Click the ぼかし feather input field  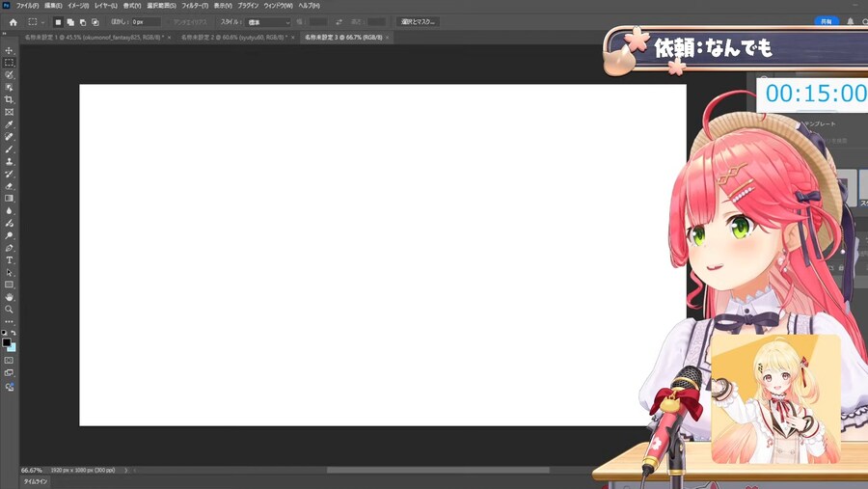click(146, 22)
